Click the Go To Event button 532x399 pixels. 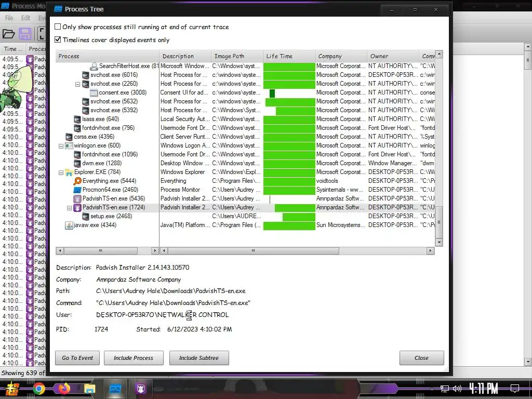[x=77, y=358]
